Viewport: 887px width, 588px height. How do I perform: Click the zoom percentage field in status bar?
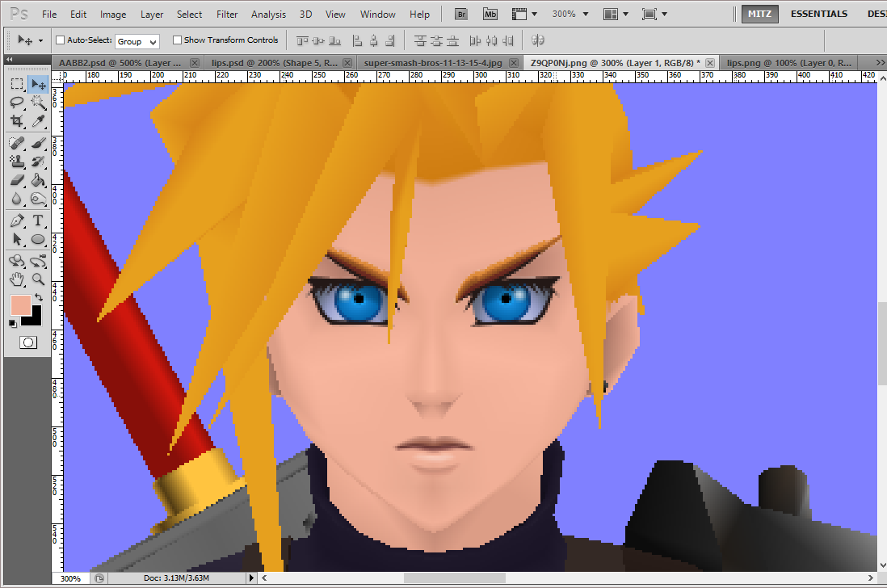[71, 578]
